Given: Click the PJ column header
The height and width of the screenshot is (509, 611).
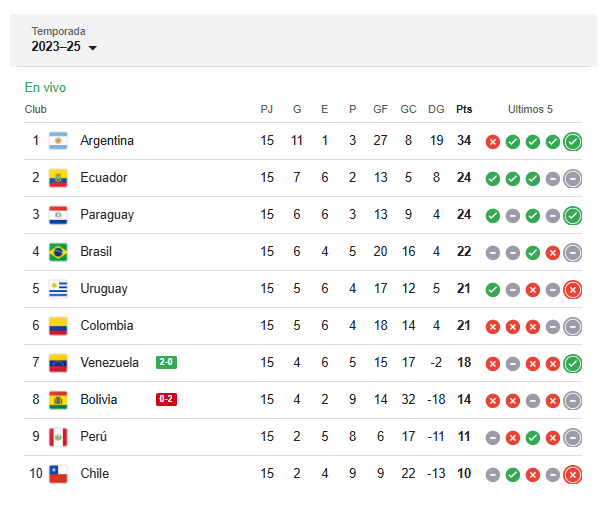Looking at the screenshot, I should [267, 109].
